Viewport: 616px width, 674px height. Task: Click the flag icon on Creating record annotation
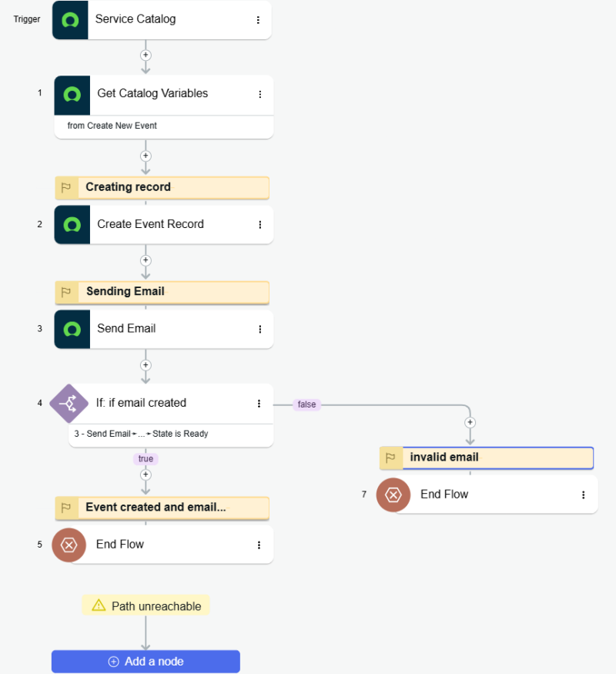coord(66,187)
